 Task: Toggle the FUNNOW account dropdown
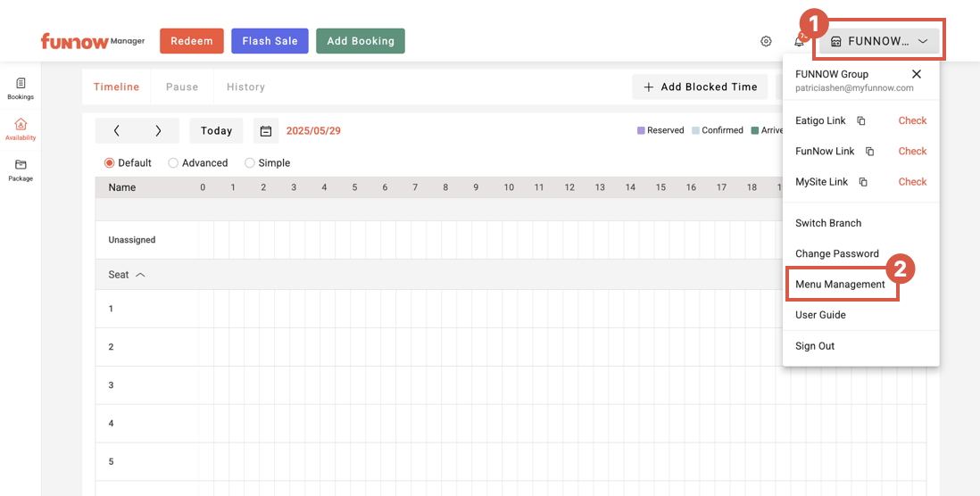point(879,41)
